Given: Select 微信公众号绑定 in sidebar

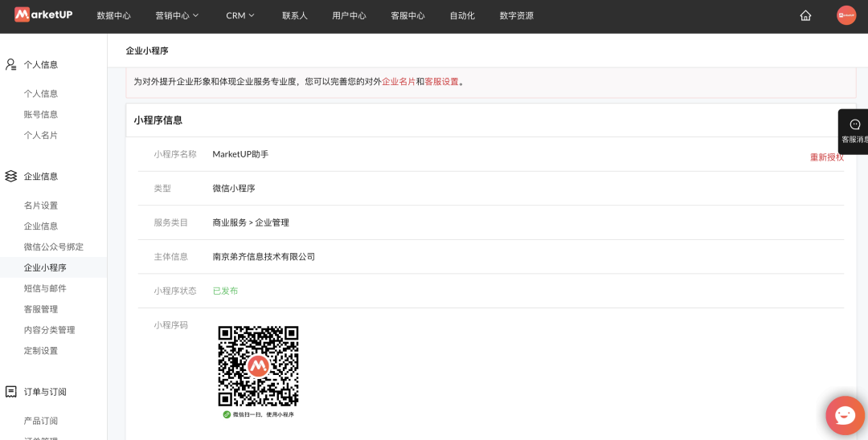Looking at the screenshot, I should click(x=54, y=246).
